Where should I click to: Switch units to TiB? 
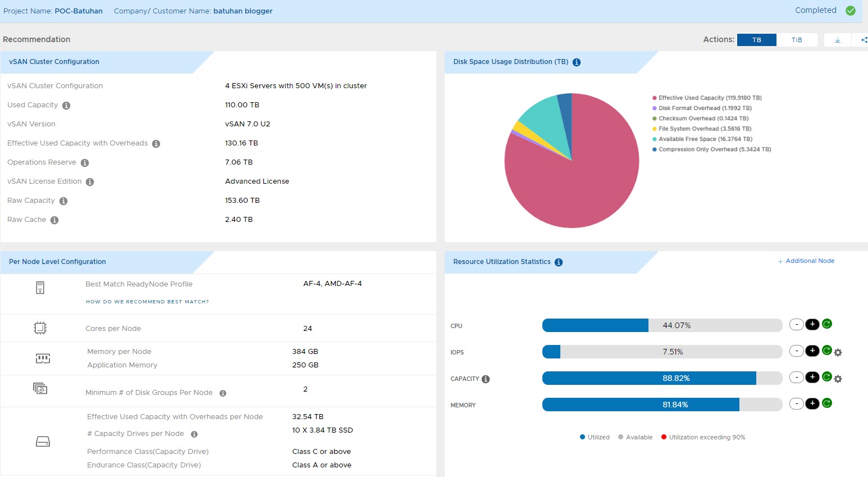point(796,40)
